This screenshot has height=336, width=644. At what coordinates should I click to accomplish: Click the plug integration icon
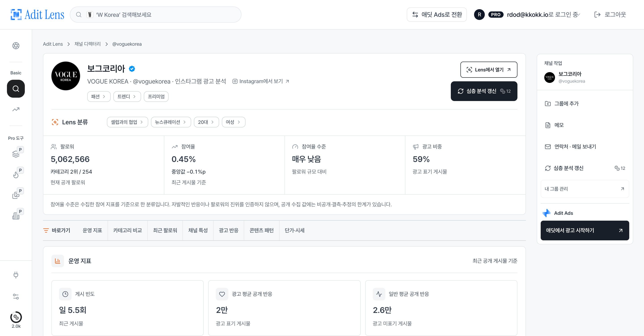click(x=16, y=275)
